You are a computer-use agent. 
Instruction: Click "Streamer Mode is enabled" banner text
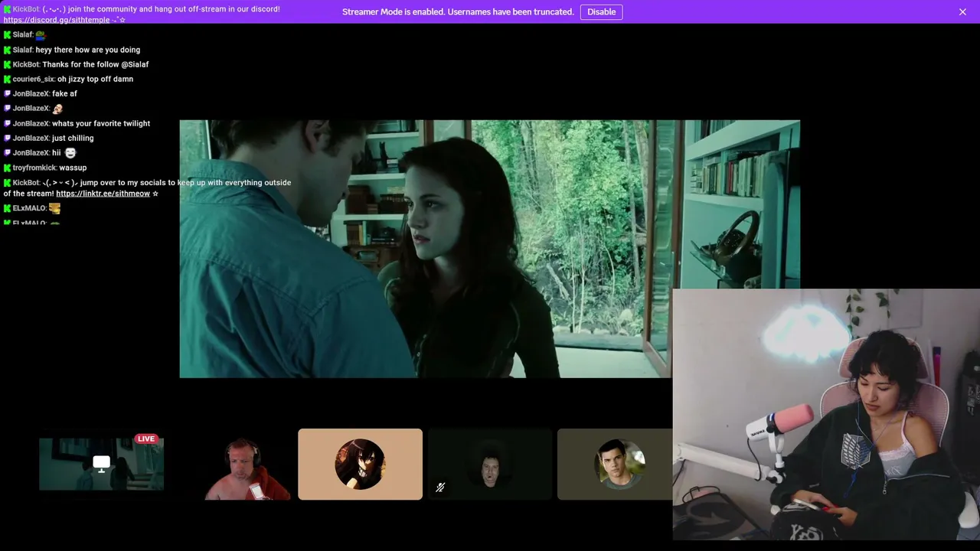click(x=458, y=12)
